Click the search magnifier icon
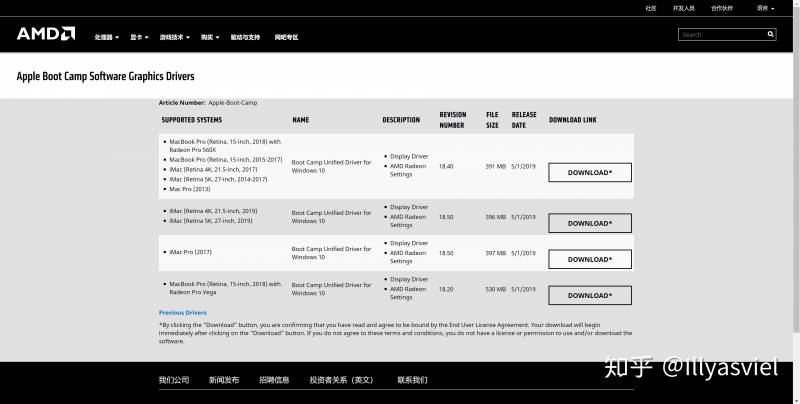The image size is (800, 404). tap(770, 34)
